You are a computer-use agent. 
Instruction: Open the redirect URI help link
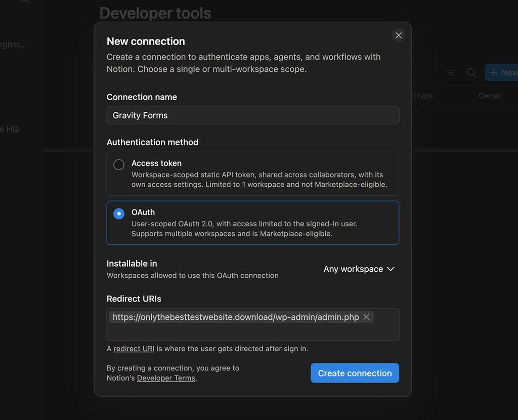tap(134, 349)
